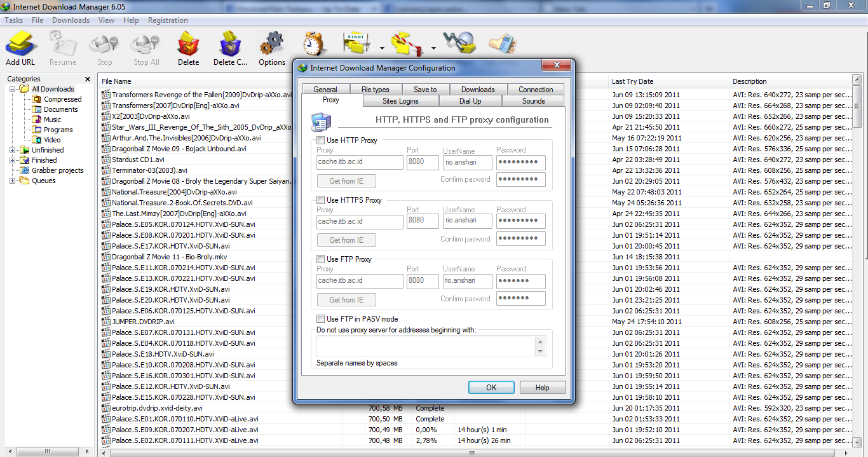Click the downloads list vertical scrollbar

point(857,261)
